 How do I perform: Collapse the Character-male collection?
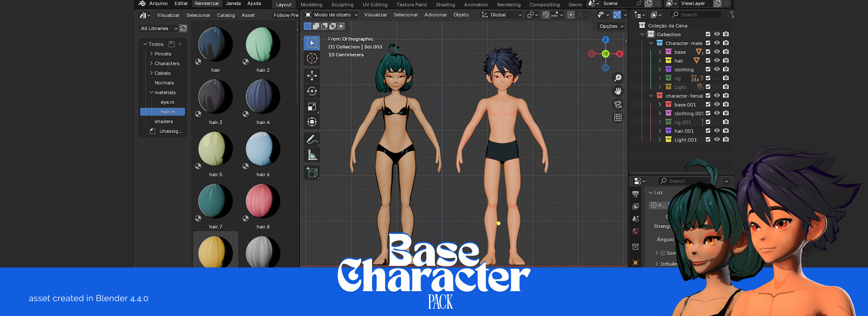pyautogui.click(x=651, y=43)
